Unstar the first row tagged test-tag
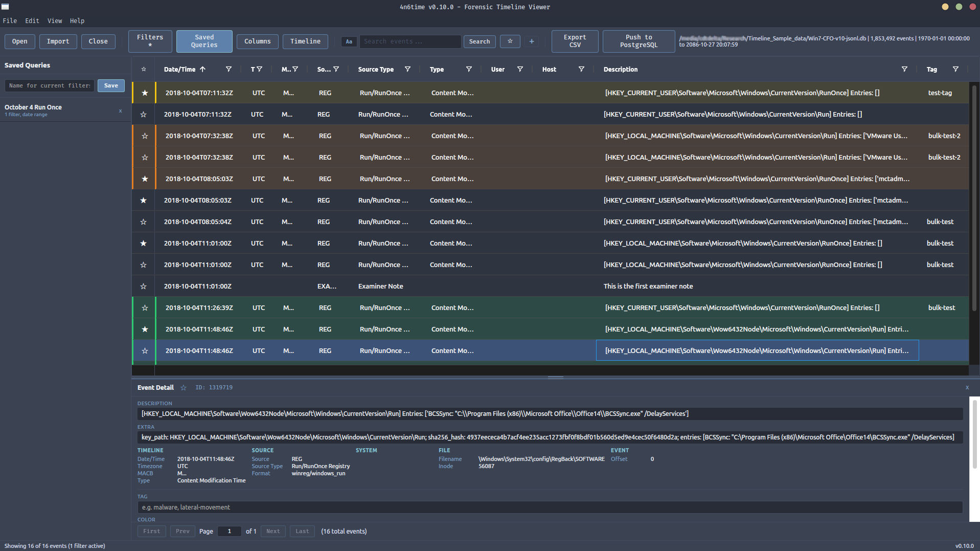The height and width of the screenshot is (551, 980). tap(145, 93)
